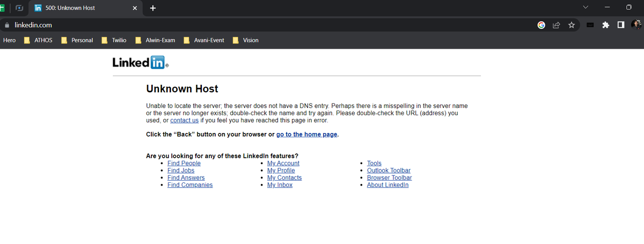Open the My Contacts link

284,178
